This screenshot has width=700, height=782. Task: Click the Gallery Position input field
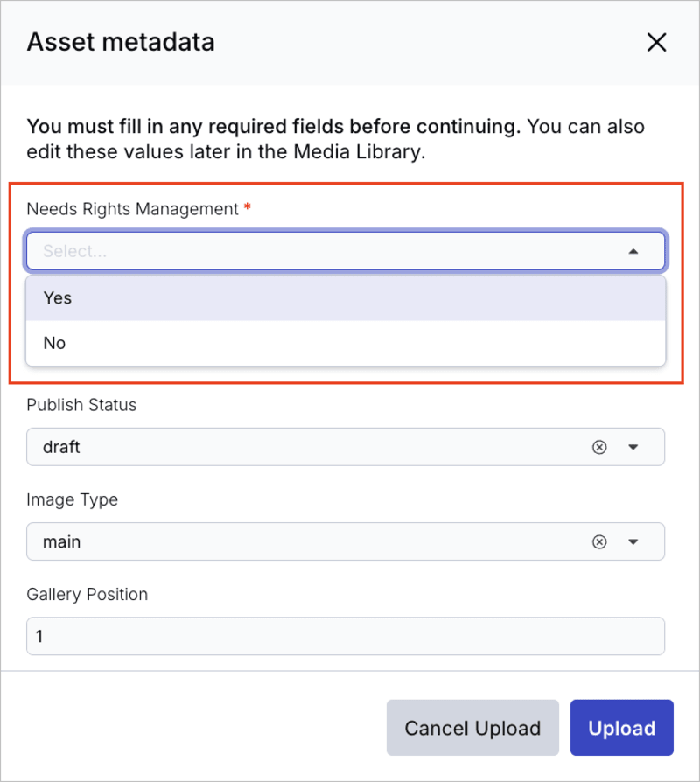346,636
